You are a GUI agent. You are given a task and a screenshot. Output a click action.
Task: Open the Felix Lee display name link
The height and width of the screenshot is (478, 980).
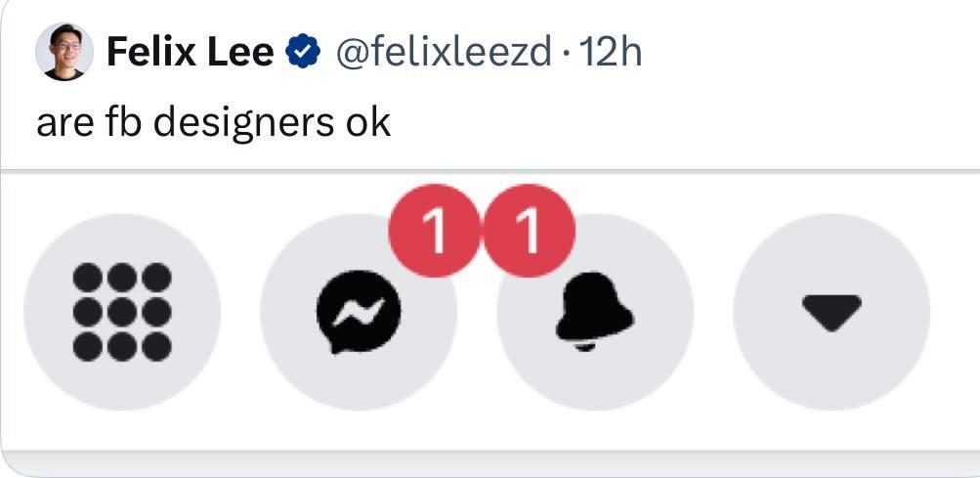(x=190, y=52)
